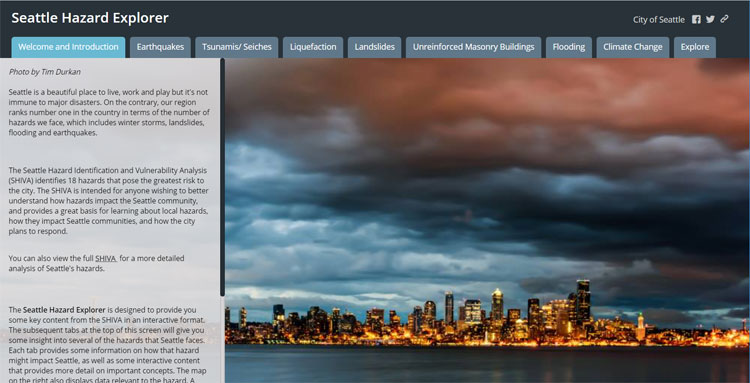
Task: Copy the share link via chain icon
Action: tap(725, 19)
